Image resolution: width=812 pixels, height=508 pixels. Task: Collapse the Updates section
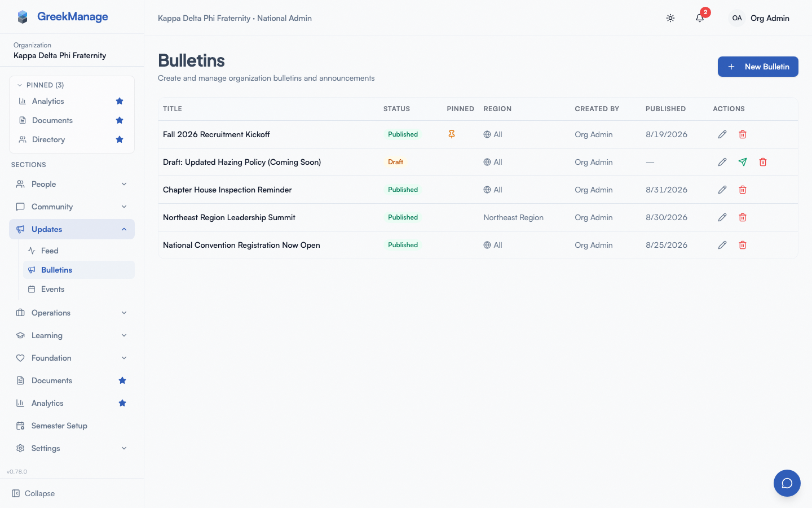(x=72, y=229)
